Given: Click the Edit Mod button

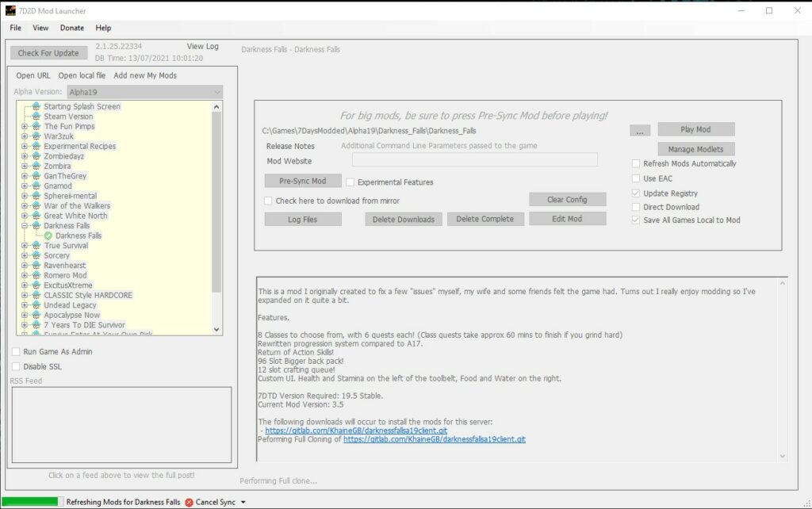Looking at the screenshot, I should (x=568, y=219).
